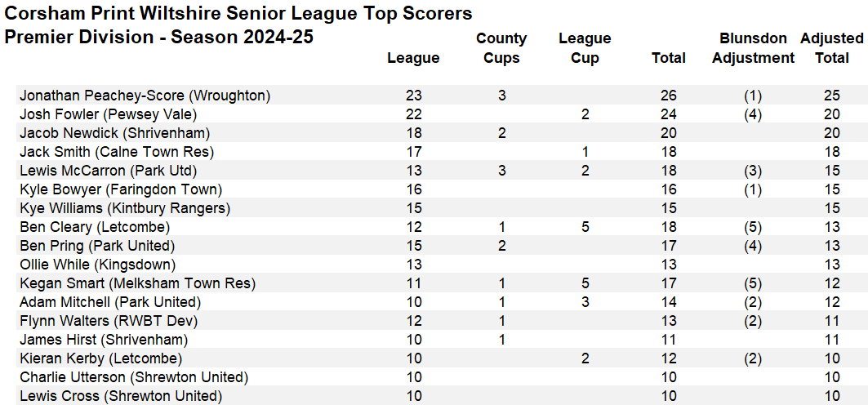This screenshot has height=405, width=868.
Task: Select the Jack Smith (Calne Town Res) entry
Action: click(x=117, y=152)
